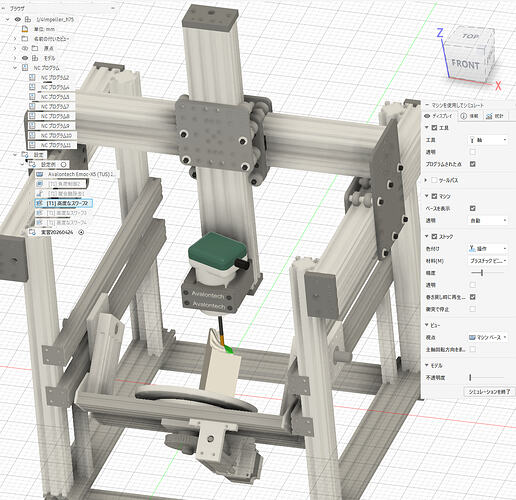This screenshot has height=500, width=516.
Task: Open the 視点 (マシン ベース) dropdown
Action: [488, 337]
